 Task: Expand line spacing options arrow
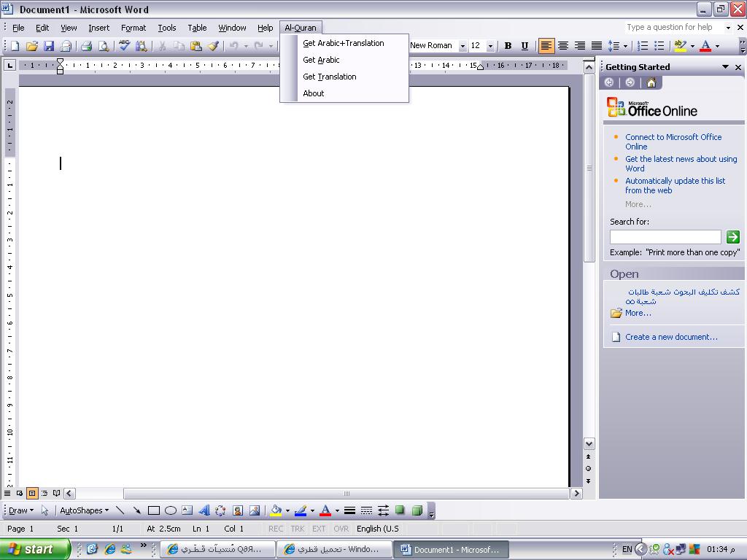pyautogui.click(x=625, y=46)
